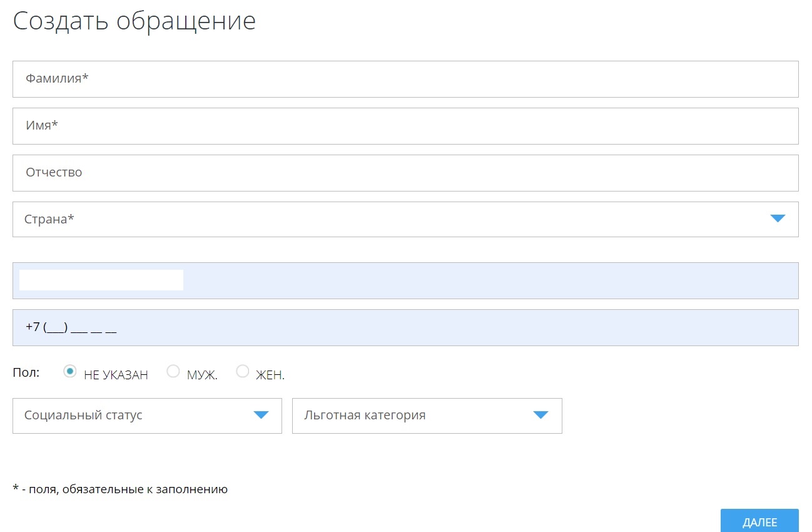This screenshot has height=532, width=812.
Task: Click the required fields footnote text
Action: tap(120, 489)
